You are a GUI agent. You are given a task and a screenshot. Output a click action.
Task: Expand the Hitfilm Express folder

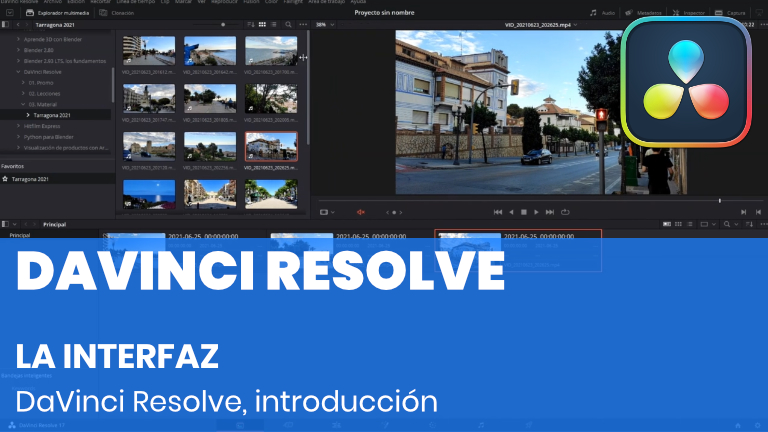pos(19,126)
